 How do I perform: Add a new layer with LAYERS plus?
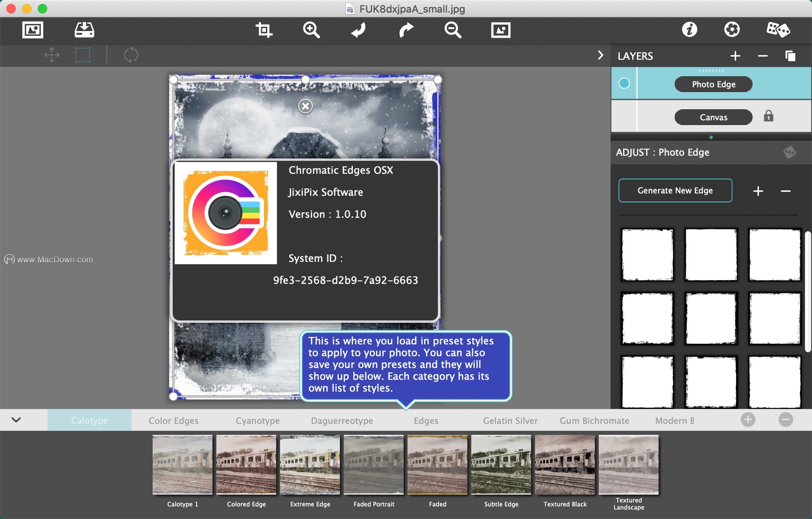[735, 56]
